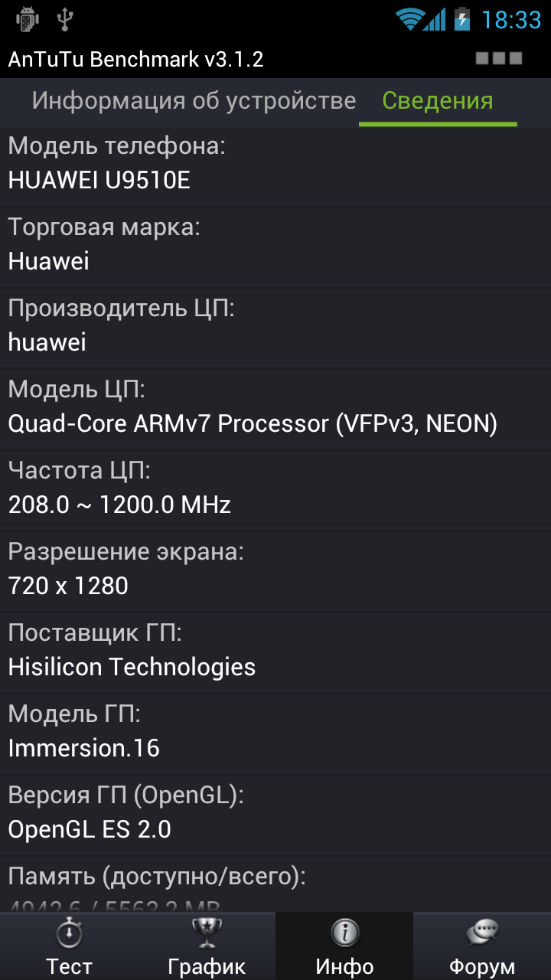Viewport: 551px width, 980px height.
Task: Tap the OpenGL ES 2.0 version row
Action: click(275, 814)
